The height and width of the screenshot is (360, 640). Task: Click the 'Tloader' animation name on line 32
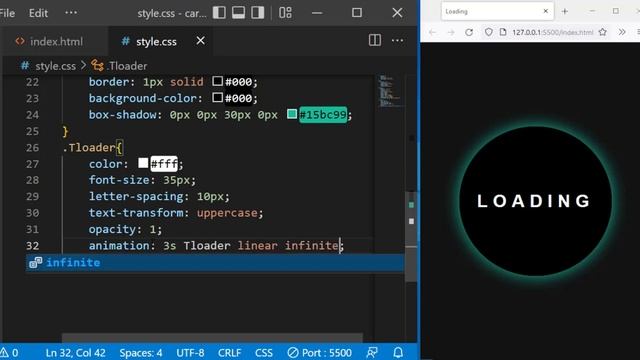pos(207,245)
